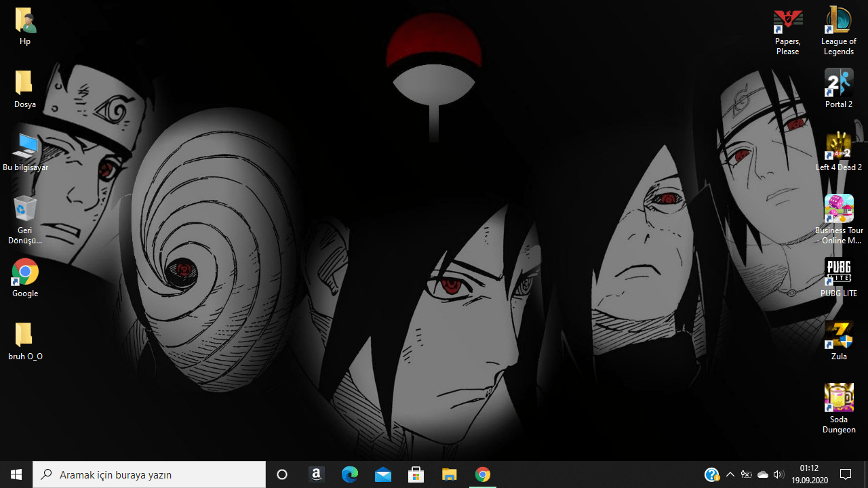Open Amazon from the taskbar

[316, 474]
